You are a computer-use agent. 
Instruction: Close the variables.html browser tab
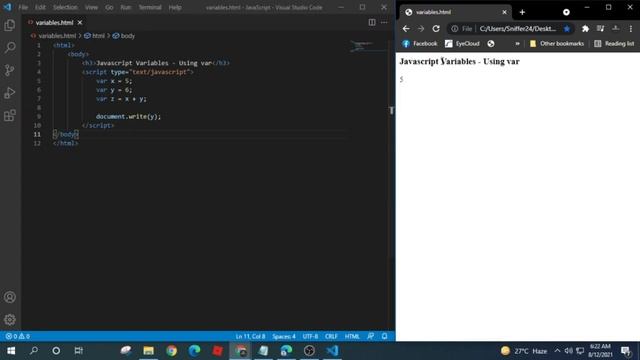coord(504,12)
